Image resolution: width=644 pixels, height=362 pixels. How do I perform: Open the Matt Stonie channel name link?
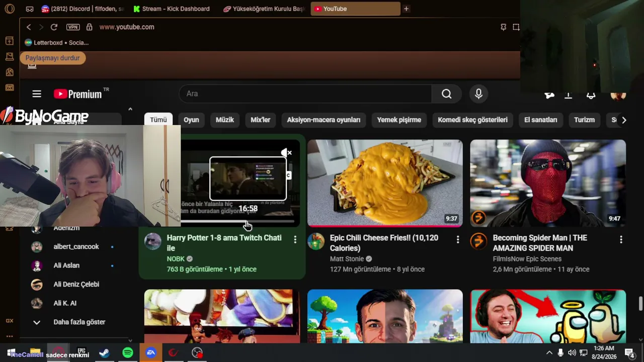(x=347, y=259)
